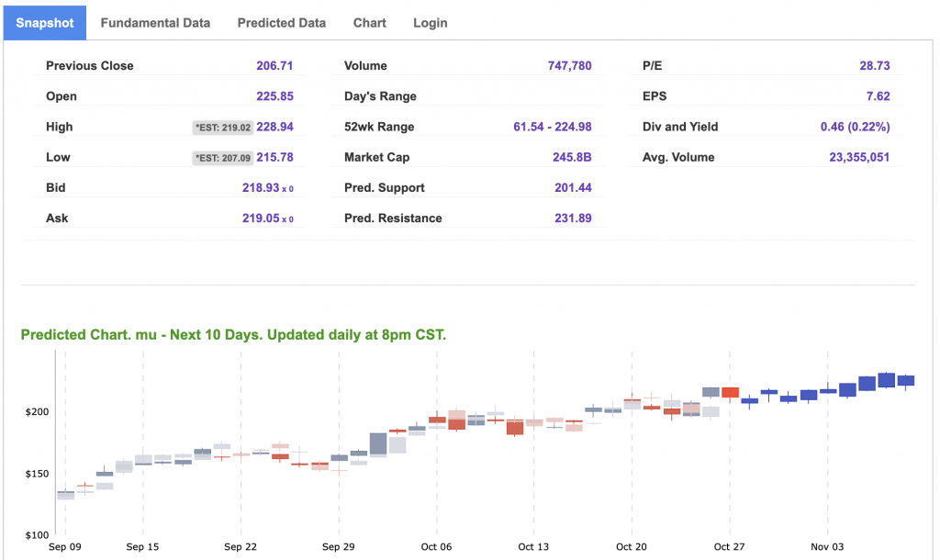Switch to the Fundamental Data tab
This screenshot has height=560, width=940.
(x=155, y=23)
